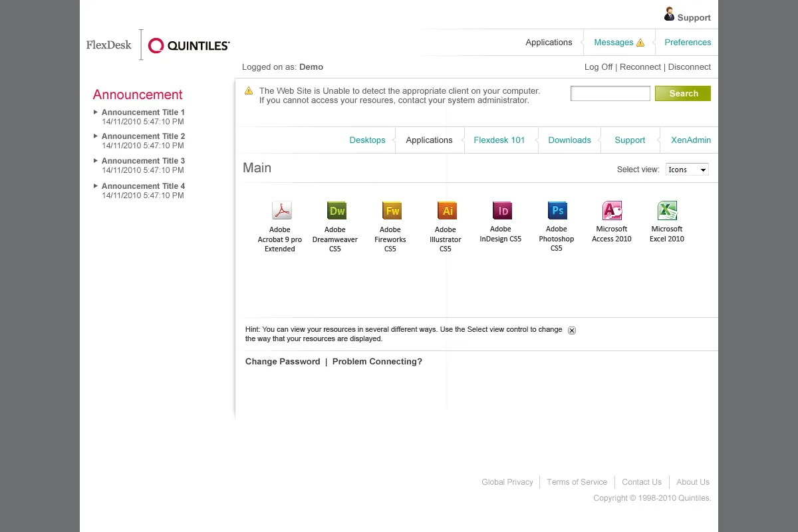
Task: Open Microsoft Excel 2010 icon
Action: pyautogui.click(x=667, y=211)
